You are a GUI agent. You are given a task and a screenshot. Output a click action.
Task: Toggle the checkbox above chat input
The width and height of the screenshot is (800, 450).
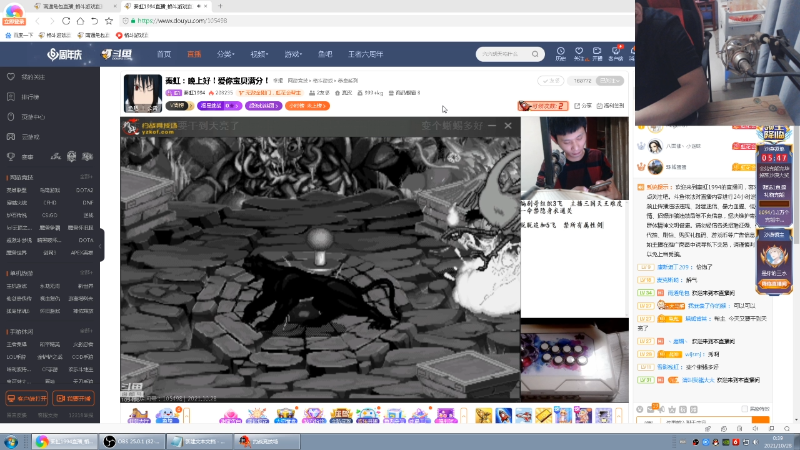[744, 409]
